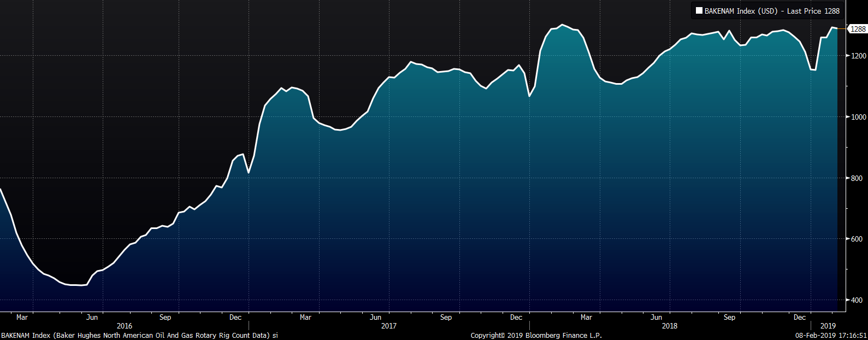
Task: Click the Jun month label for 2017
Action: [x=376, y=317]
